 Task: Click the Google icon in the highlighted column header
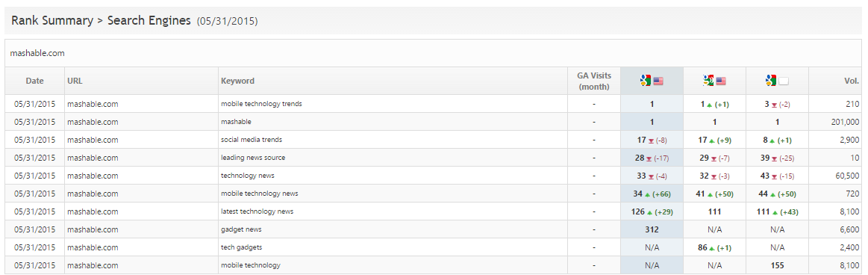[646, 81]
